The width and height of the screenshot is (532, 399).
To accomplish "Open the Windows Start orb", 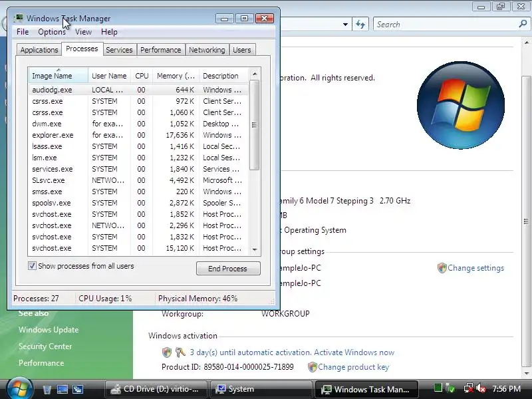I will click(x=19, y=389).
